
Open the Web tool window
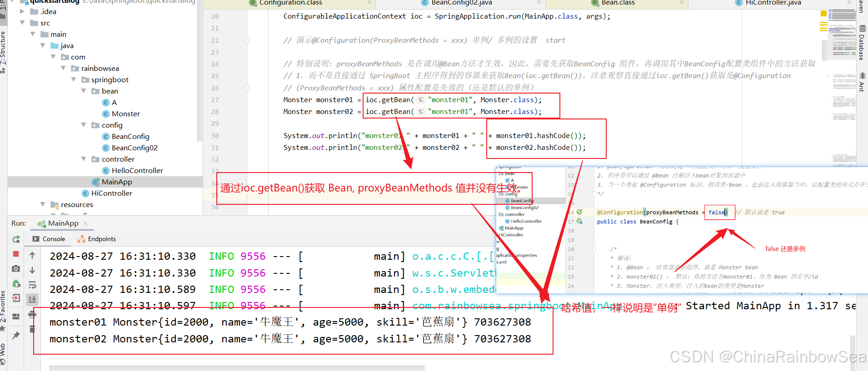pyautogui.click(x=3, y=354)
